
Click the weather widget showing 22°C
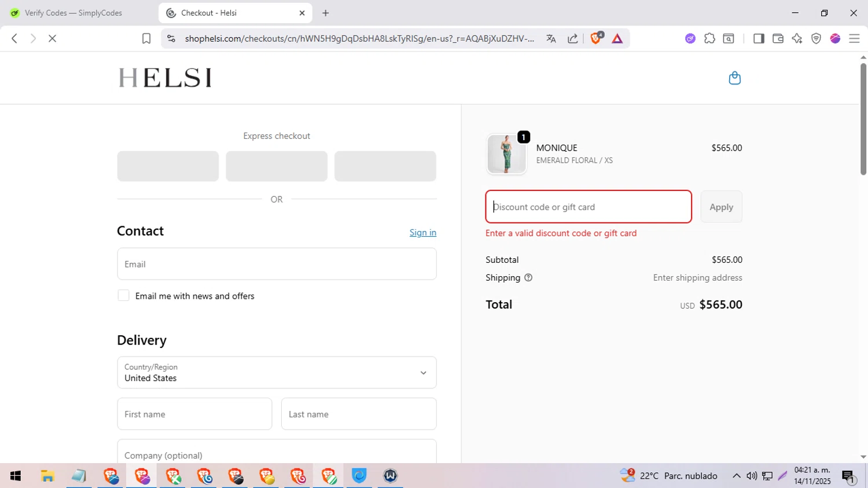point(668,476)
